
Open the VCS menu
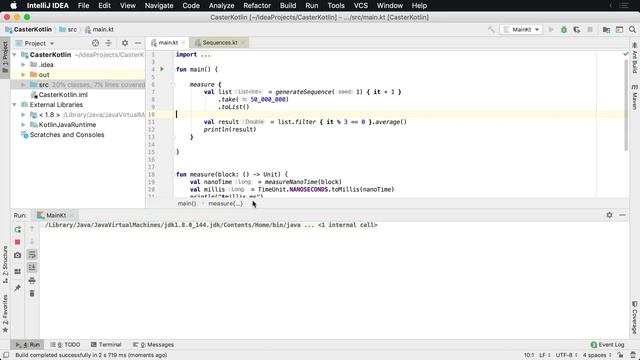(360, 6)
